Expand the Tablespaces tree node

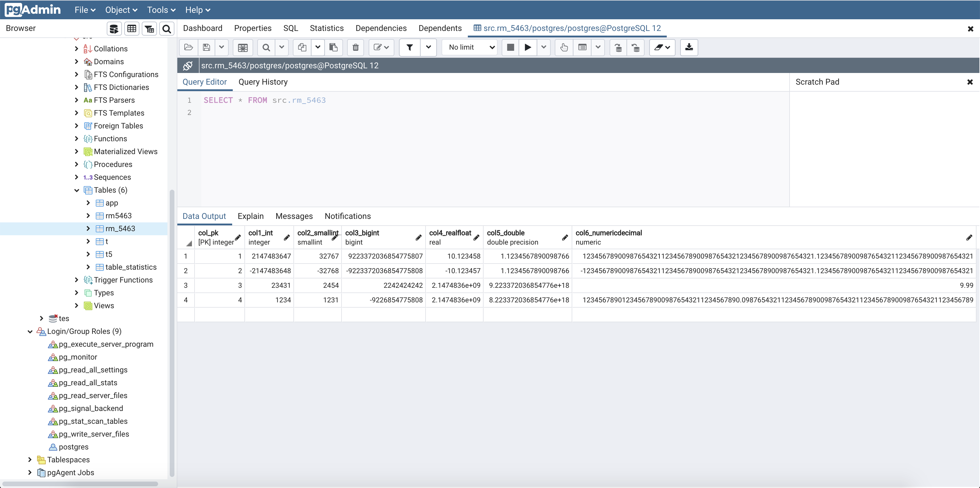point(30,459)
